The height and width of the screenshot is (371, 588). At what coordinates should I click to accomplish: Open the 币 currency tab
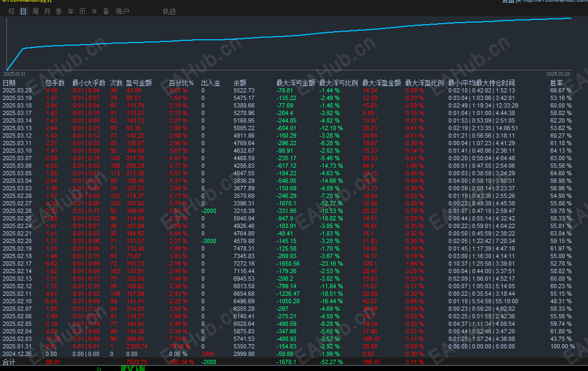click(x=83, y=12)
